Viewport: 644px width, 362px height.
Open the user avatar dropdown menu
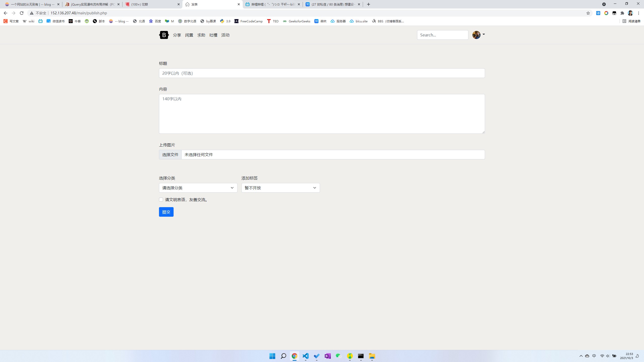478,35
